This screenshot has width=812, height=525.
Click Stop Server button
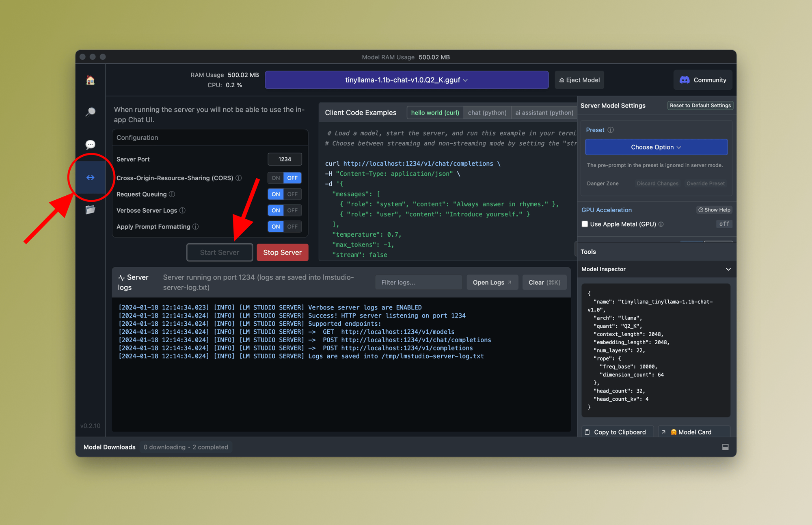point(283,253)
